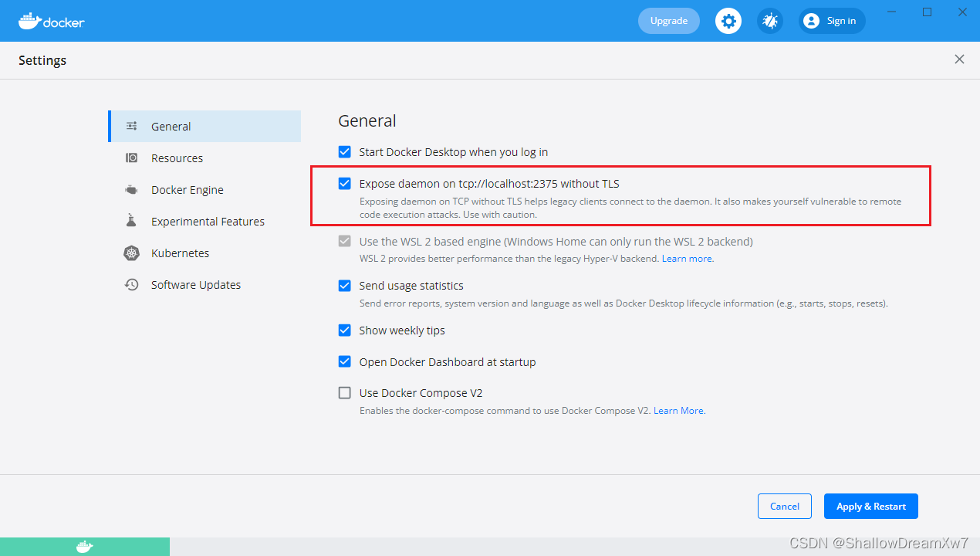Viewport: 980px width, 556px height.
Task: Go to Experimental Features section
Action: click(204, 221)
